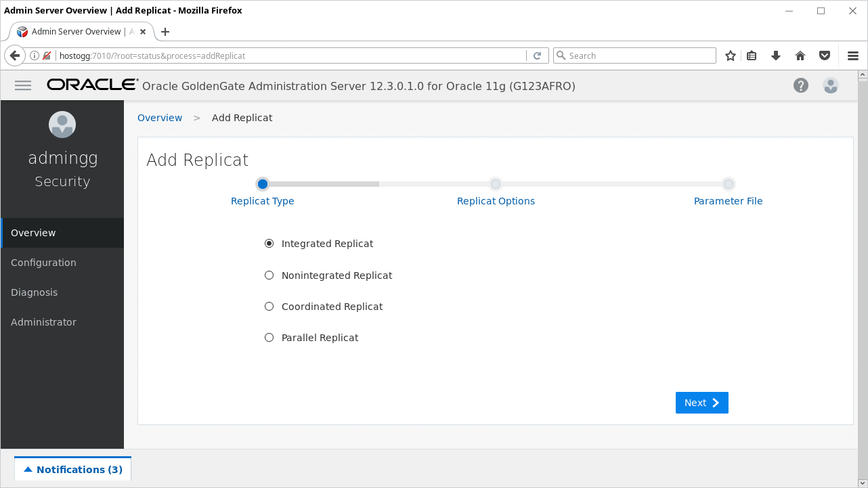868x488 pixels.
Task: Click the Oracle GoldenGate Administration Server title
Action: click(x=359, y=86)
